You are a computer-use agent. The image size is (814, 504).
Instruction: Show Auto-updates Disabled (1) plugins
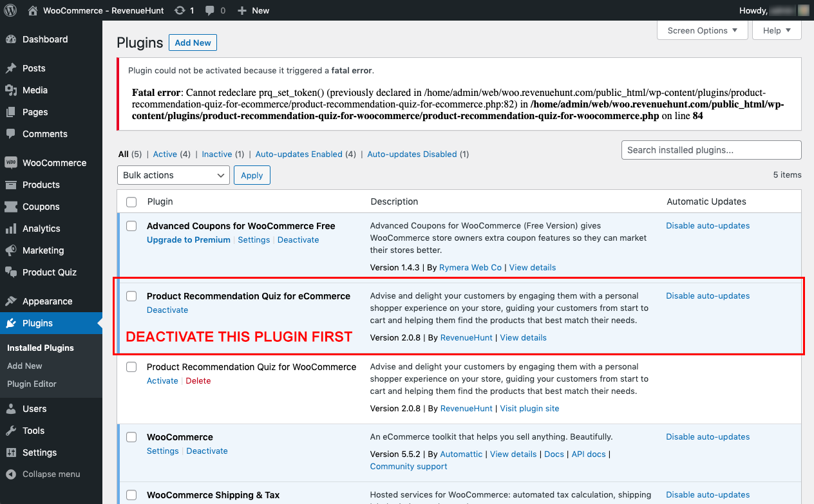[418, 154]
